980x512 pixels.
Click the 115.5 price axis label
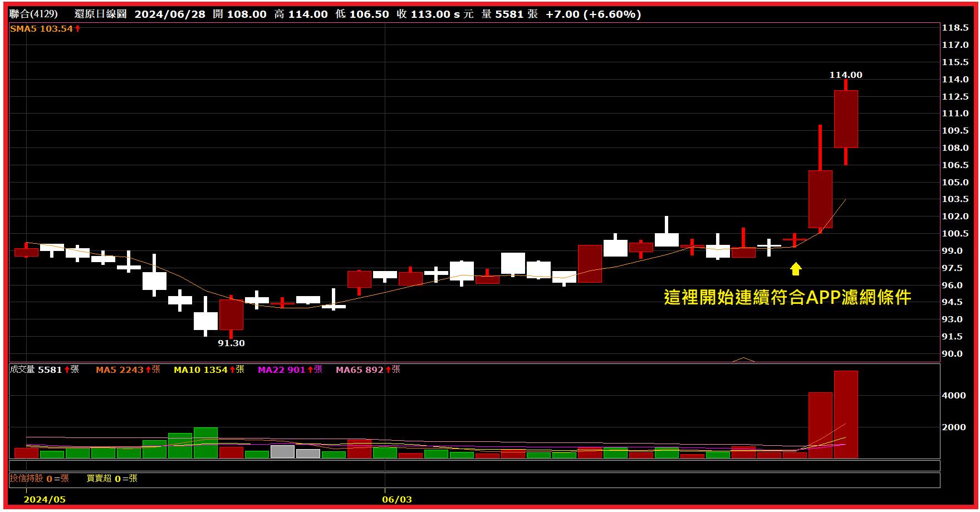tap(955, 62)
